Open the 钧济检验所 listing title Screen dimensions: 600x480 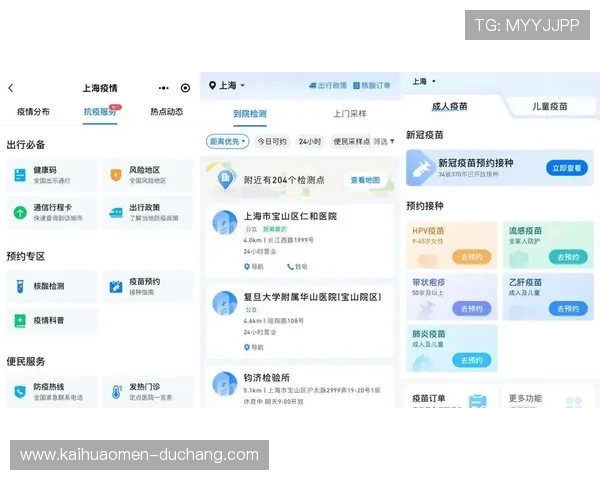[267, 378]
